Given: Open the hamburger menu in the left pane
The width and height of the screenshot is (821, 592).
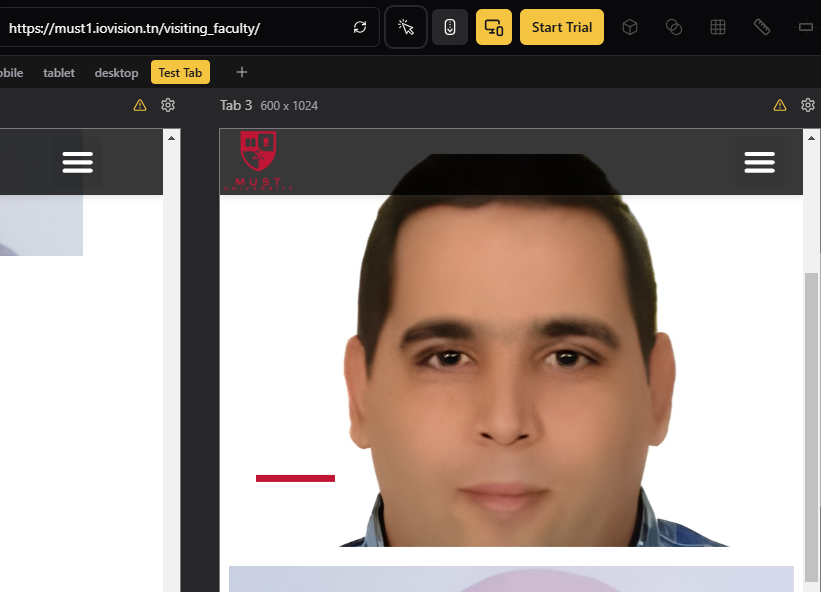Looking at the screenshot, I should tap(77, 162).
